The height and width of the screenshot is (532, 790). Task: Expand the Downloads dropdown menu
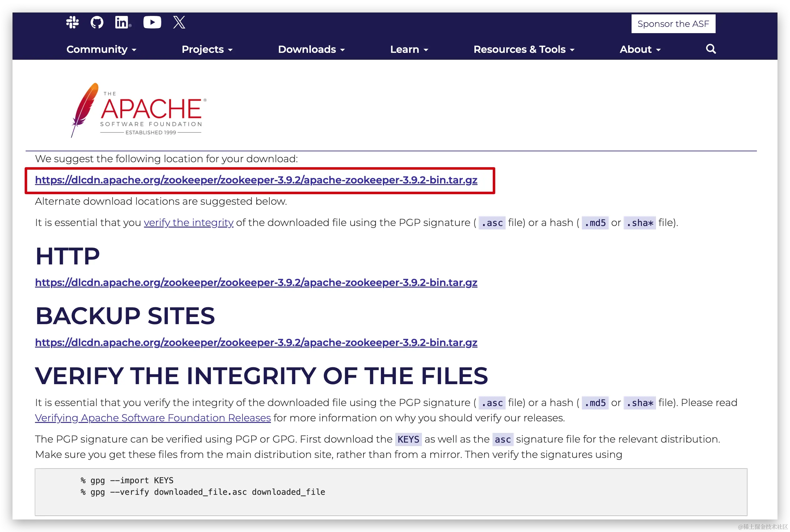tap(311, 49)
